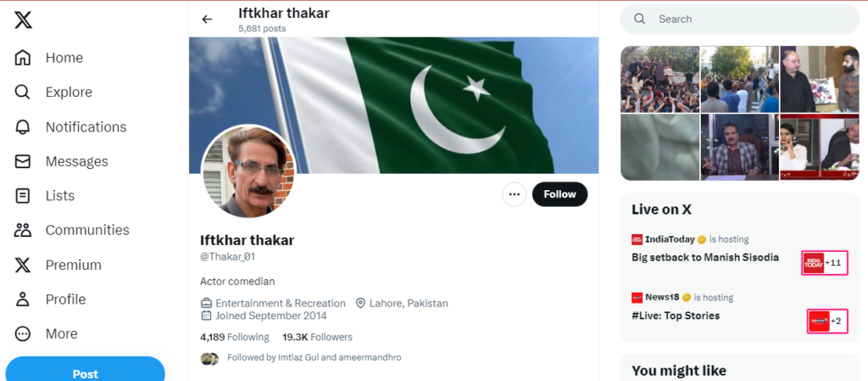Follow Iftkhar thakar
The width and height of the screenshot is (868, 381).
(x=559, y=194)
